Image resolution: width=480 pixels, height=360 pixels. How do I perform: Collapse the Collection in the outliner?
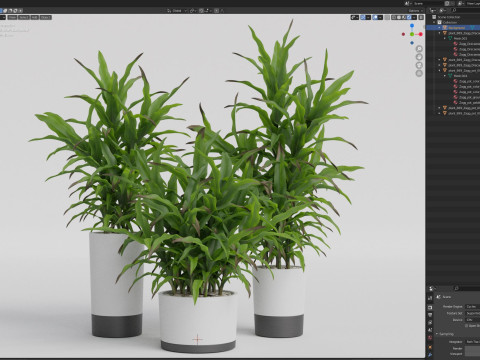click(x=434, y=22)
